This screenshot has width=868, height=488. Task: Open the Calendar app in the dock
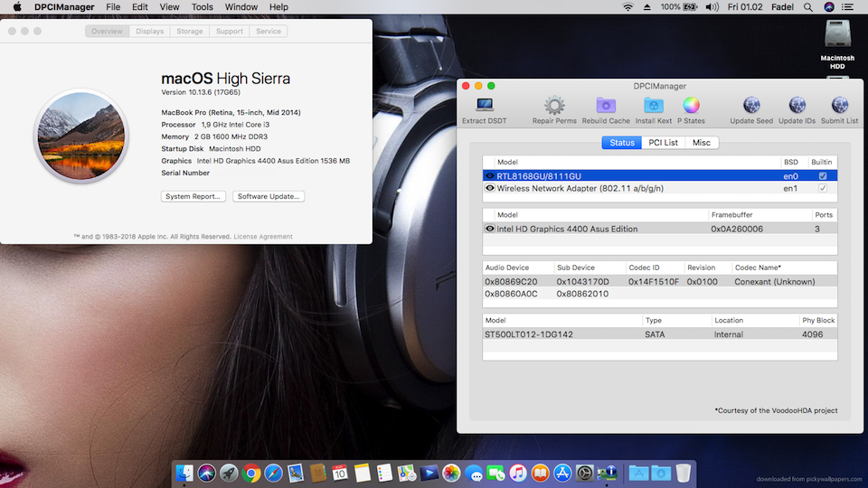pyautogui.click(x=340, y=473)
